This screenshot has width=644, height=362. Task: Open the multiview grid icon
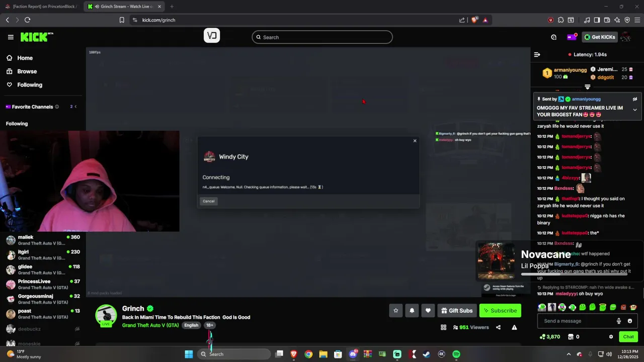(443, 327)
